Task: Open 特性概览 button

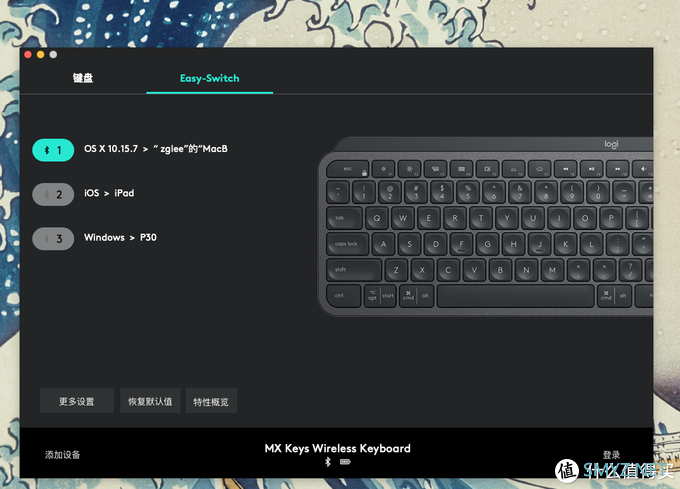Action: [211, 401]
